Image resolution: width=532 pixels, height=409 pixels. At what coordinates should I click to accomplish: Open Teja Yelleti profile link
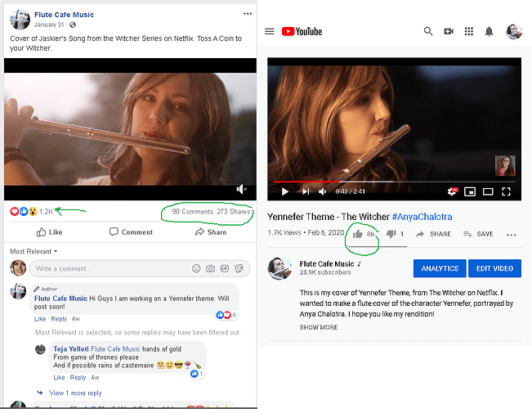70,348
